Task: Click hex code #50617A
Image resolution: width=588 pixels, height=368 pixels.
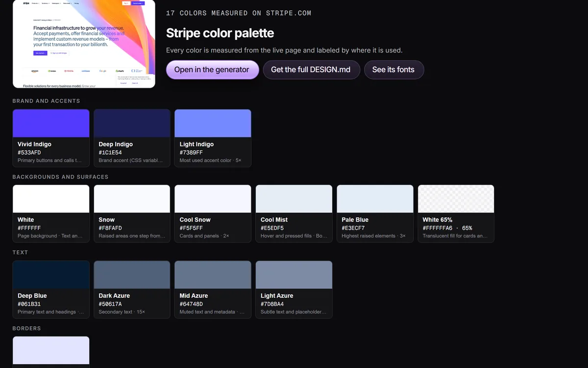Action: tap(111, 304)
